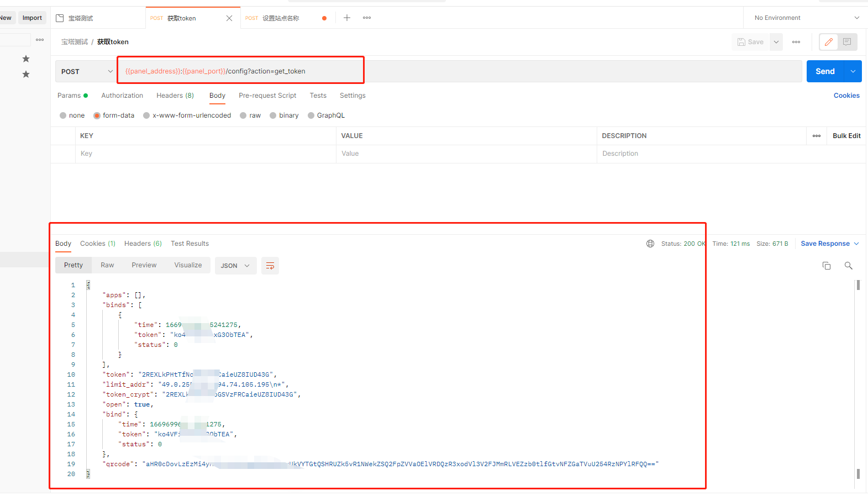Screen dimensions: 868x496
Task: Open the JSON format dropdown
Action: pos(235,266)
